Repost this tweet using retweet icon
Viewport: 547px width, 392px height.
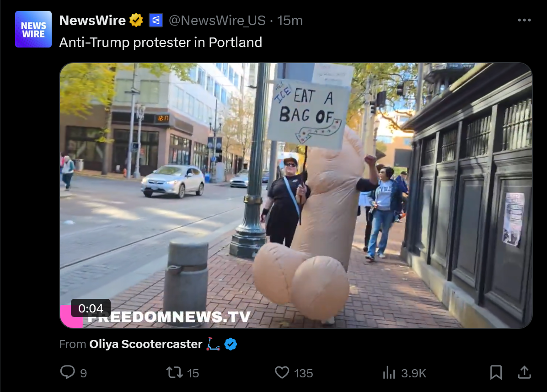tap(174, 372)
